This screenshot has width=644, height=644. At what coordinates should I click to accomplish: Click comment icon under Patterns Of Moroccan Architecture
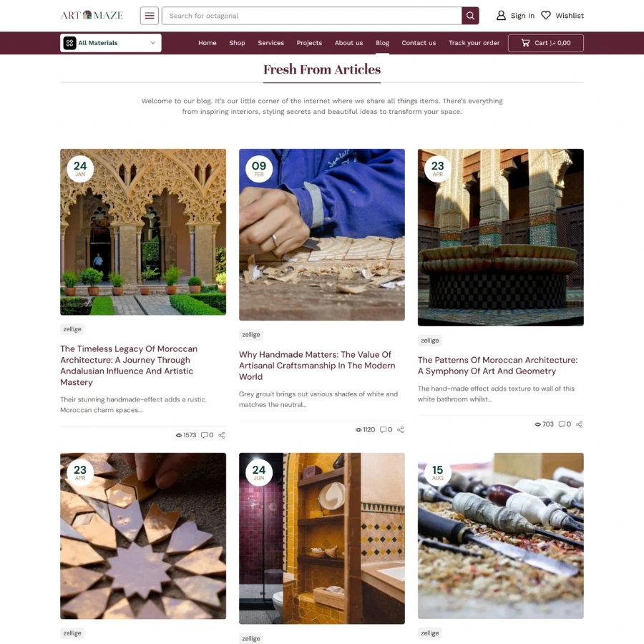pos(562,424)
